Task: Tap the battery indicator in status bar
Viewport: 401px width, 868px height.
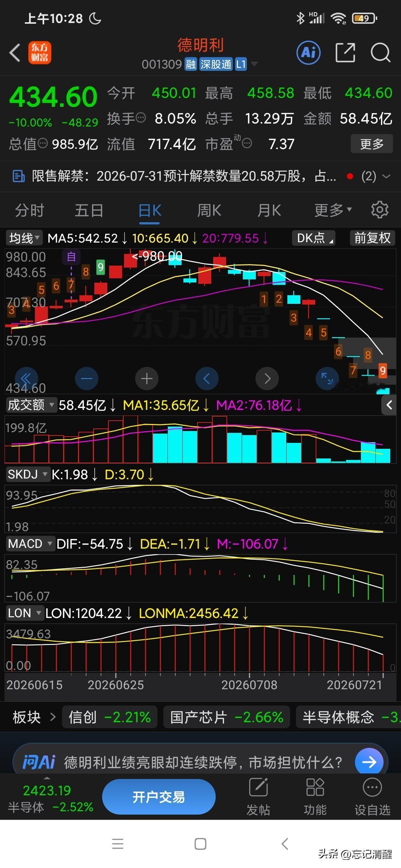Action: click(365, 18)
